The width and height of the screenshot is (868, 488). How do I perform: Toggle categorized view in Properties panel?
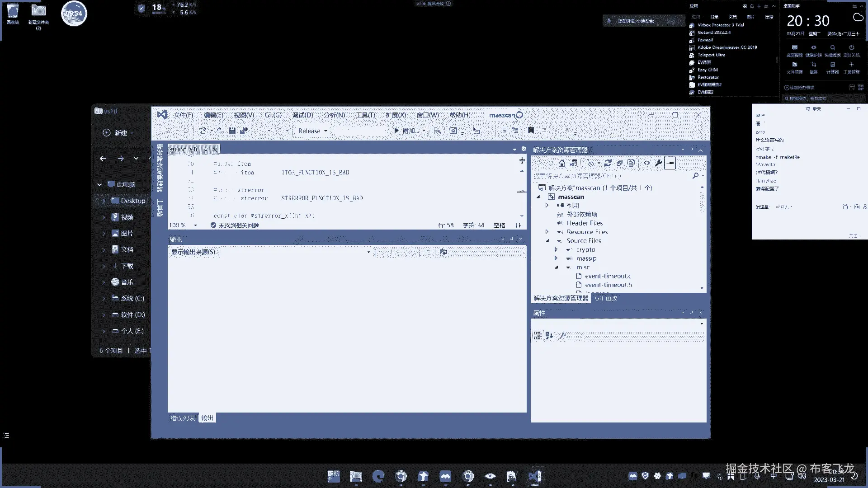(538, 335)
